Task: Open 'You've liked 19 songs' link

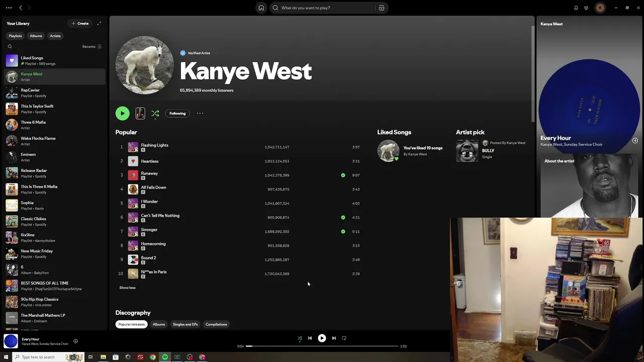Action: pos(423,148)
